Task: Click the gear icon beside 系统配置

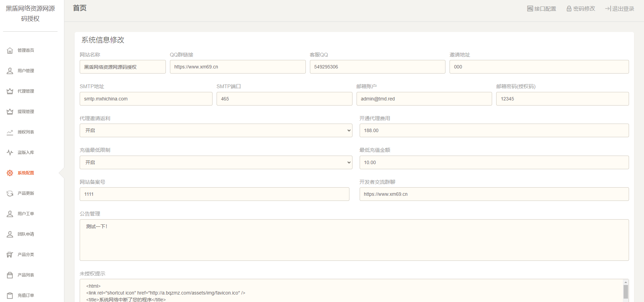Action: (10, 173)
